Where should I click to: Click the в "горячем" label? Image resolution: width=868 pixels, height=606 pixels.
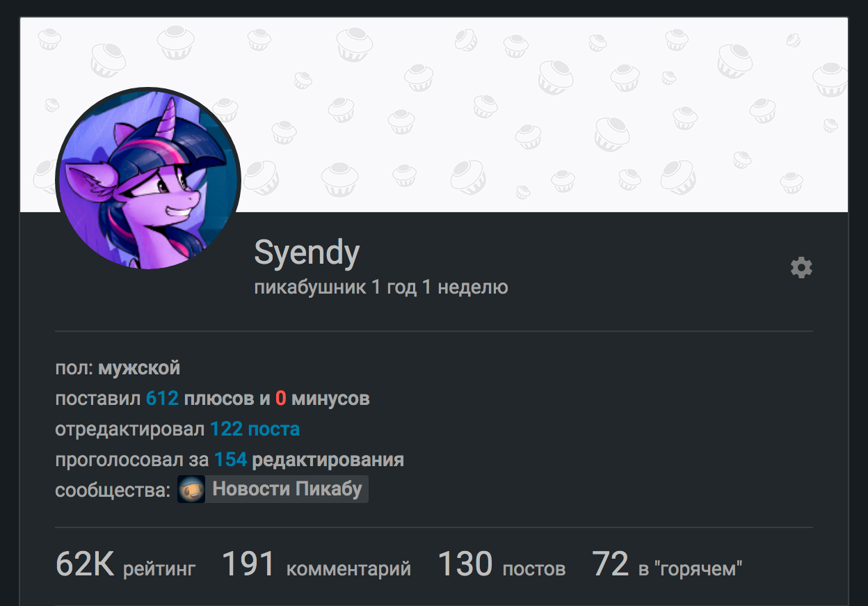click(x=691, y=569)
